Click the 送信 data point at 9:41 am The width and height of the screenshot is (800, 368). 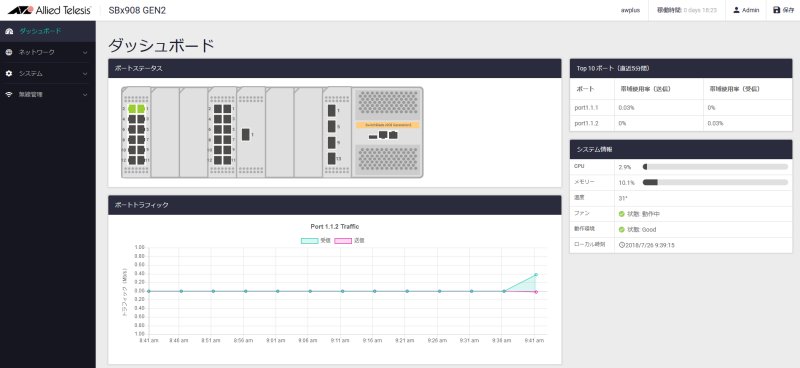[536, 291]
